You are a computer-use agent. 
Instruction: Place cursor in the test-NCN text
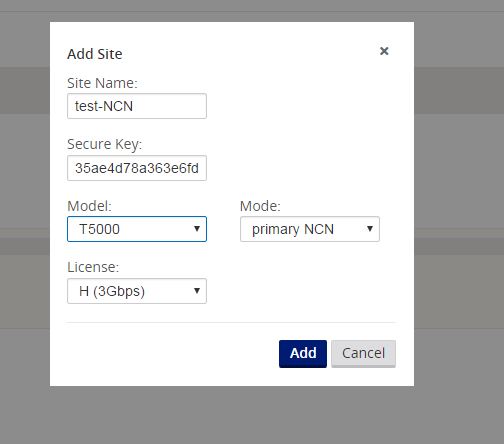104,106
